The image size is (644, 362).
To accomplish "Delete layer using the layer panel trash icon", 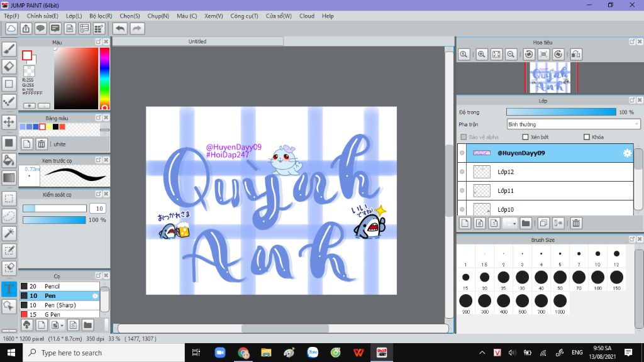I will click(x=576, y=223).
